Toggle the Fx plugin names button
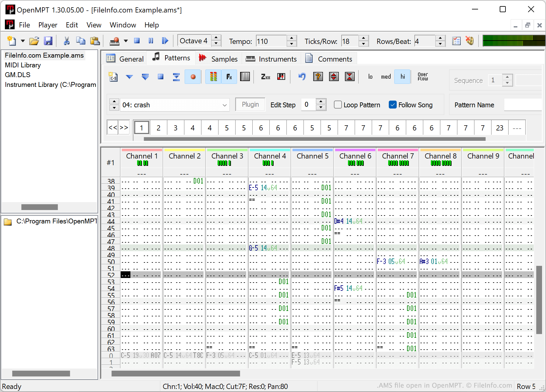 coord(229,77)
